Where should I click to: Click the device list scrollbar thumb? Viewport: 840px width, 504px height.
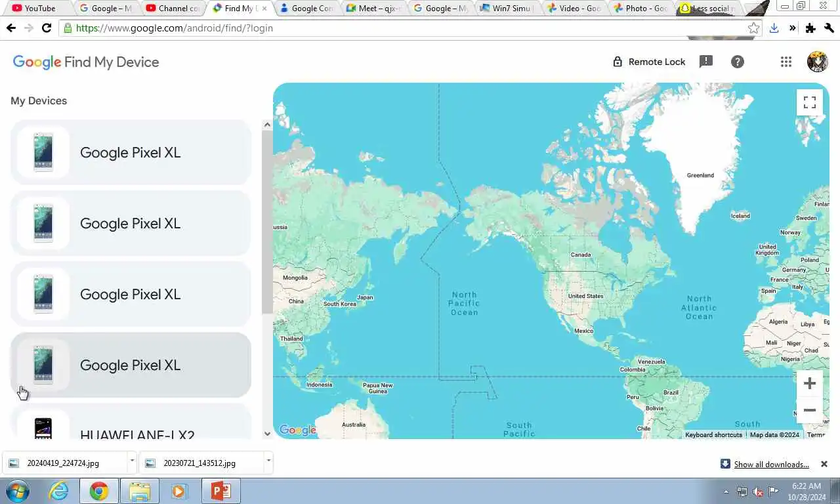point(266,222)
